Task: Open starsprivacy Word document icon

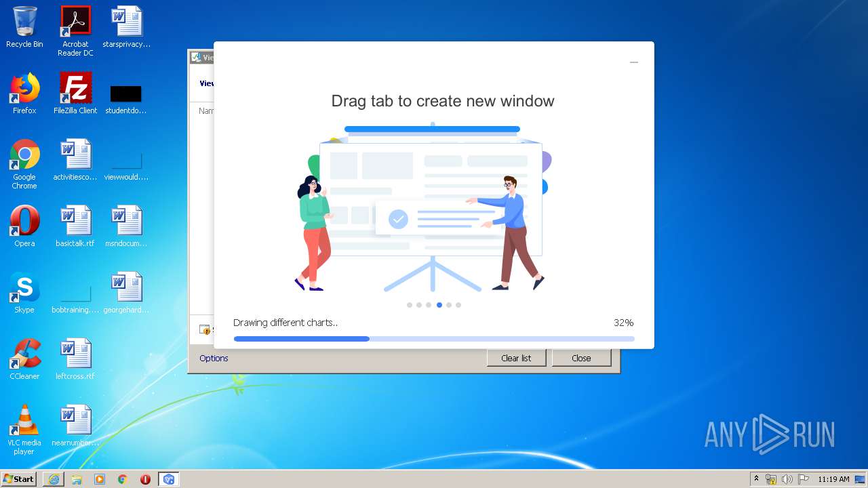Action: pos(126,27)
